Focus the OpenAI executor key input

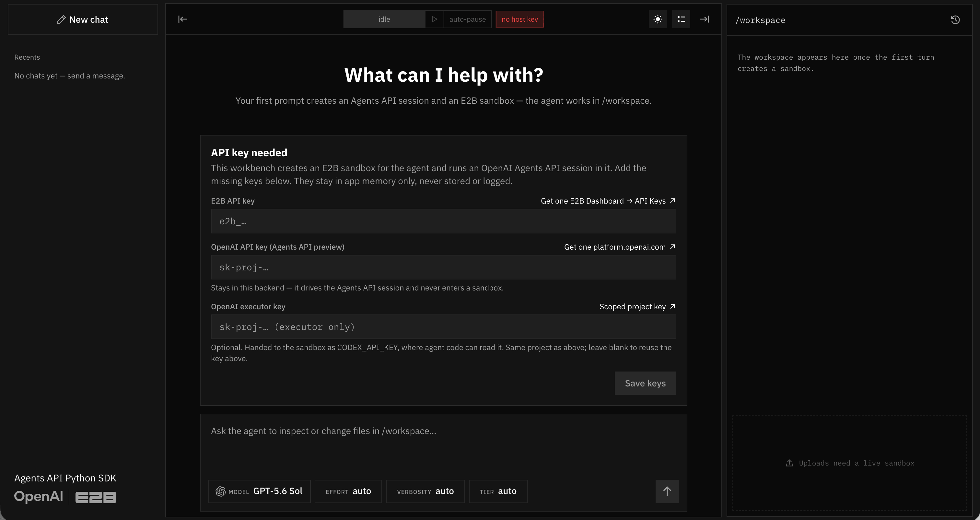tap(444, 326)
